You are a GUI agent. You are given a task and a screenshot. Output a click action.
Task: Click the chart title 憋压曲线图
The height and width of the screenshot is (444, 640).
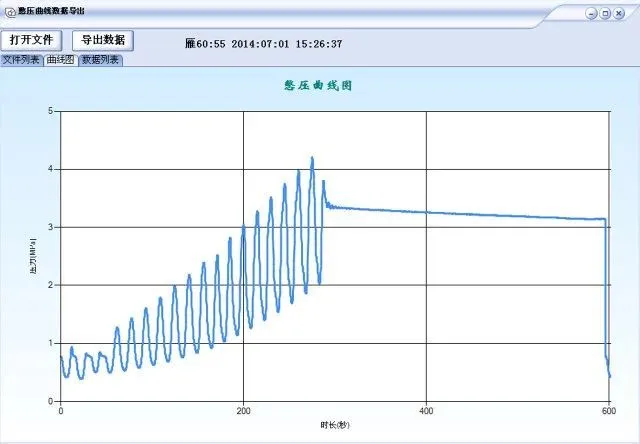pos(319,86)
